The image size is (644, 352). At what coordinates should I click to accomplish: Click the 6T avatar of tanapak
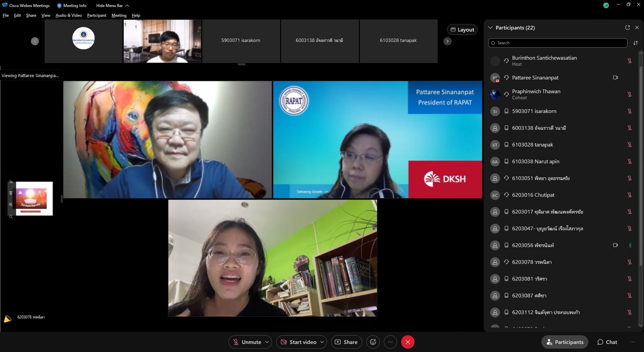coord(495,145)
